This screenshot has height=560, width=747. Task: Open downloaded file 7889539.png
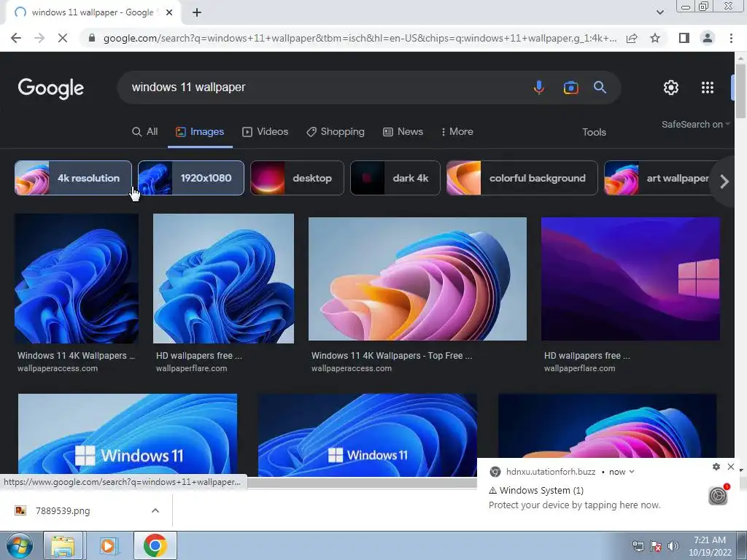tap(63, 511)
